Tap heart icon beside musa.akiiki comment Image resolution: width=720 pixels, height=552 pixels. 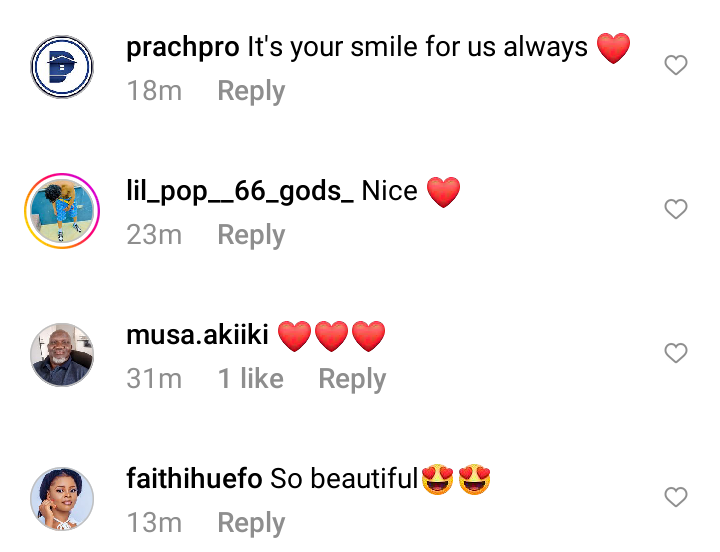click(x=676, y=353)
